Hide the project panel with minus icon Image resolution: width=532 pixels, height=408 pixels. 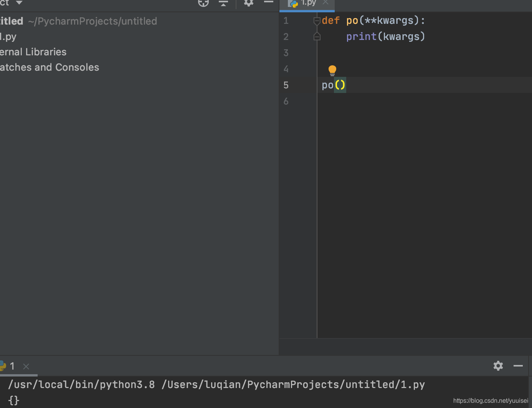coord(269,2)
